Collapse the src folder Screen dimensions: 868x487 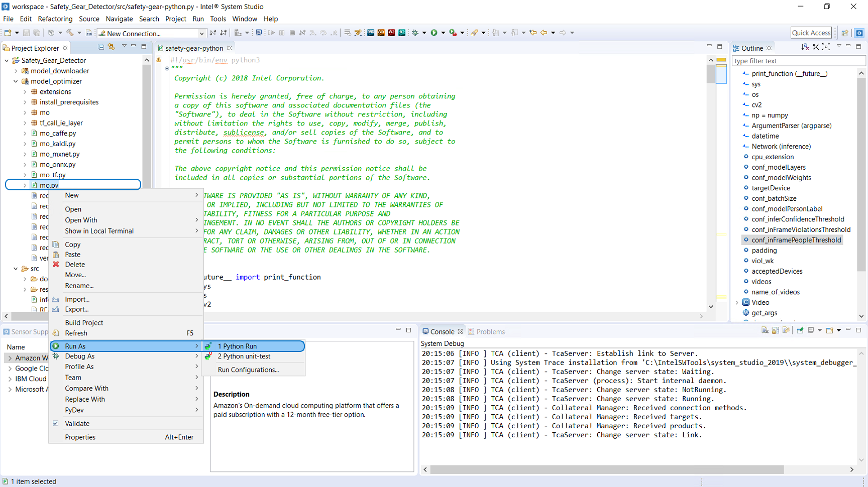tap(16, 269)
